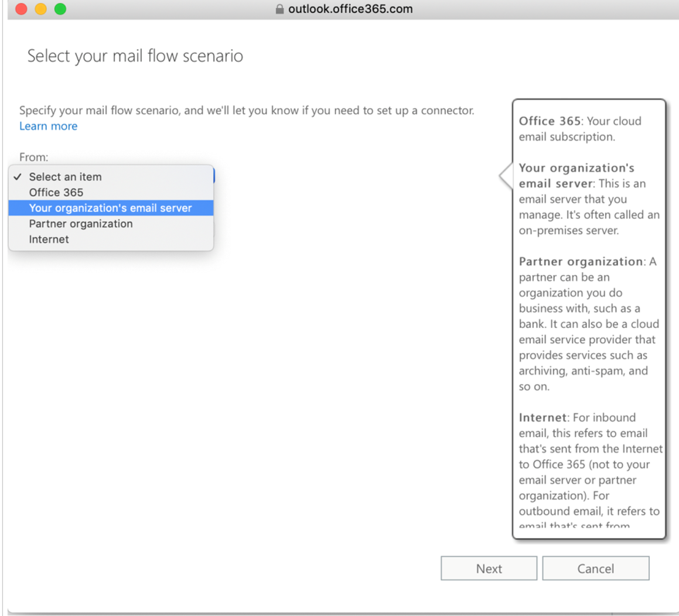Click the bold 'Office 365' term in help panel
The width and height of the screenshot is (679, 616).
click(x=550, y=121)
